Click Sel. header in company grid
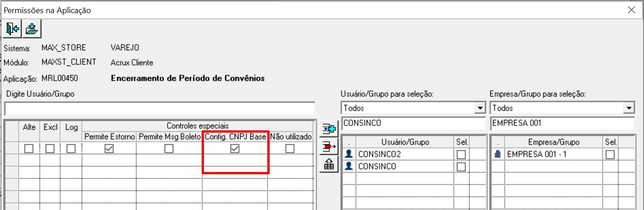The width and height of the screenshot is (644, 210). [x=610, y=142]
